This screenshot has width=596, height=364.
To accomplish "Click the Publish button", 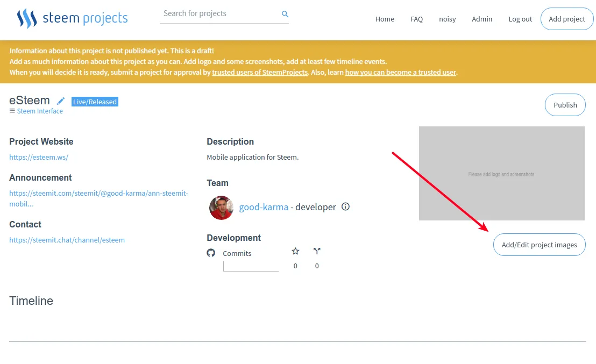I will pos(565,105).
